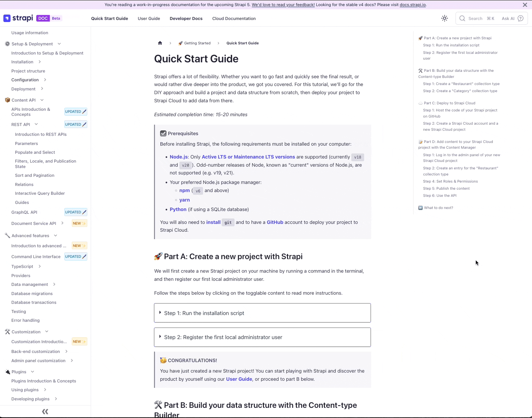Image resolution: width=532 pixels, height=418 pixels.
Task: Expand Data management chevron
Action: point(54,285)
